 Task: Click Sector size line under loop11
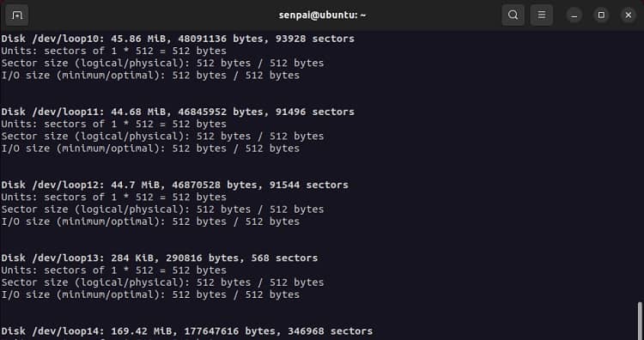click(x=162, y=136)
